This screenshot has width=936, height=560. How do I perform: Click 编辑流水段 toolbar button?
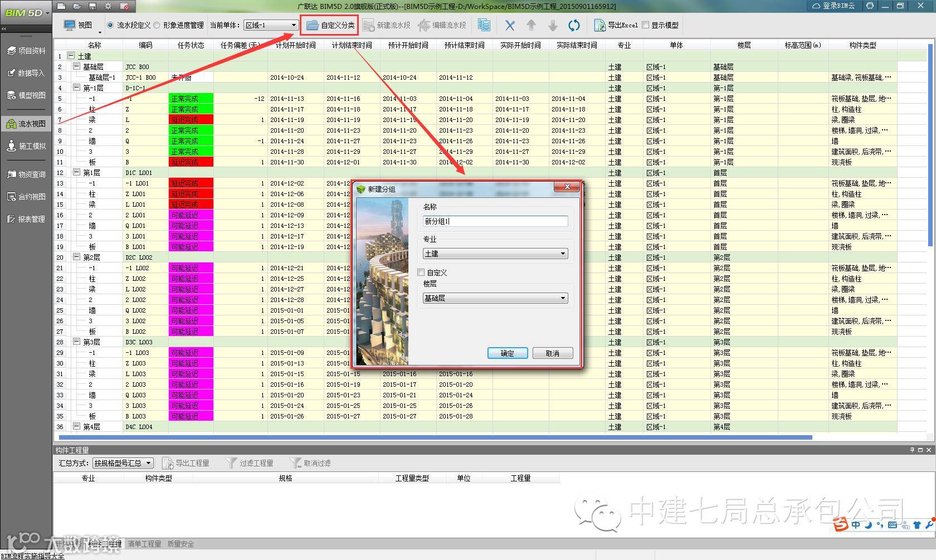click(442, 25)
